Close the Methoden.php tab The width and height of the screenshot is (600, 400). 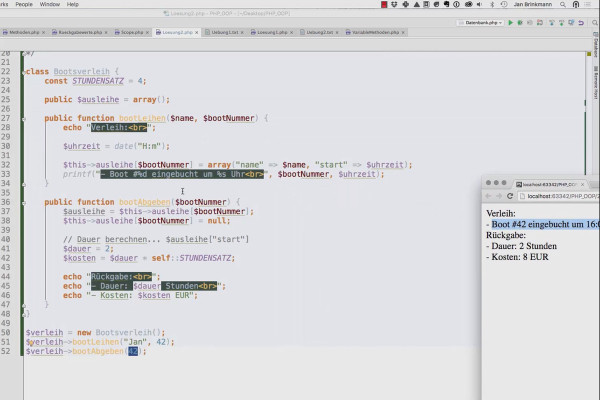pyautogui.click(x=43, y=33)
